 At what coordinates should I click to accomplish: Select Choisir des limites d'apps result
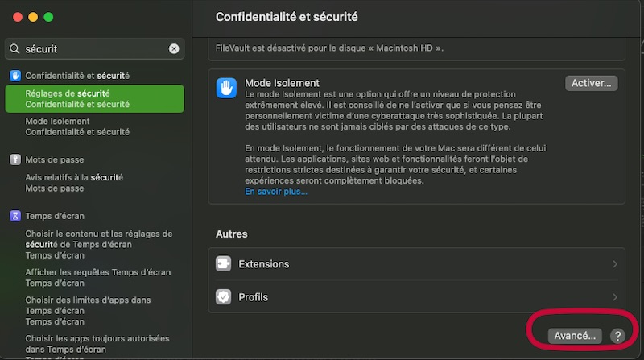(x=88, y=305)
